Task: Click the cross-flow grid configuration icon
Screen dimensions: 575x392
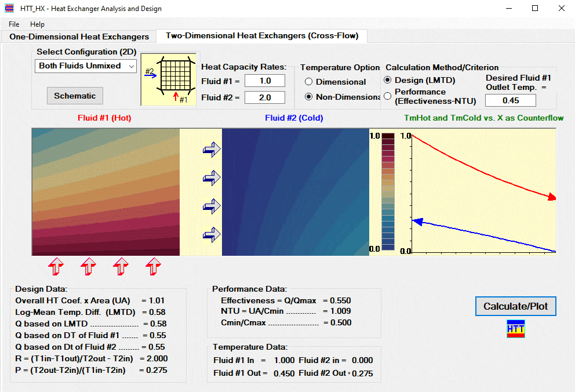Action: coord(166,79)
